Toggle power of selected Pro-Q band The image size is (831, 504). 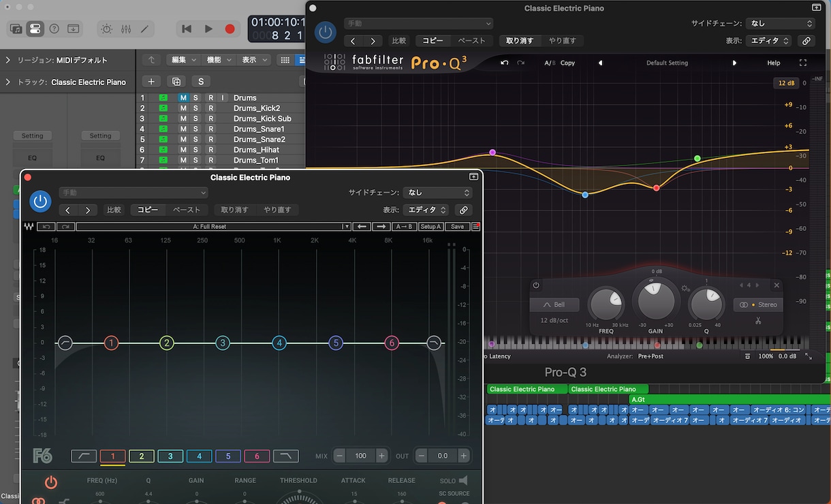point(536,285)
